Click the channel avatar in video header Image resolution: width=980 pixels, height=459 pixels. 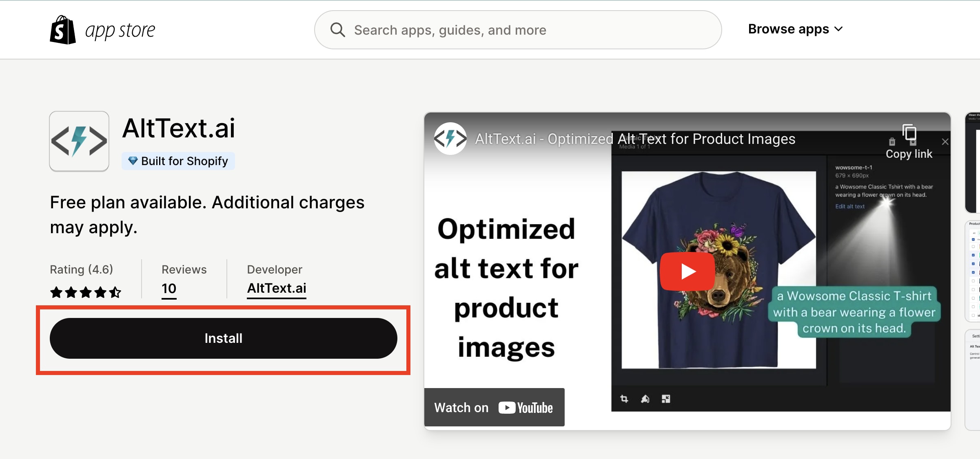point(450,139)
